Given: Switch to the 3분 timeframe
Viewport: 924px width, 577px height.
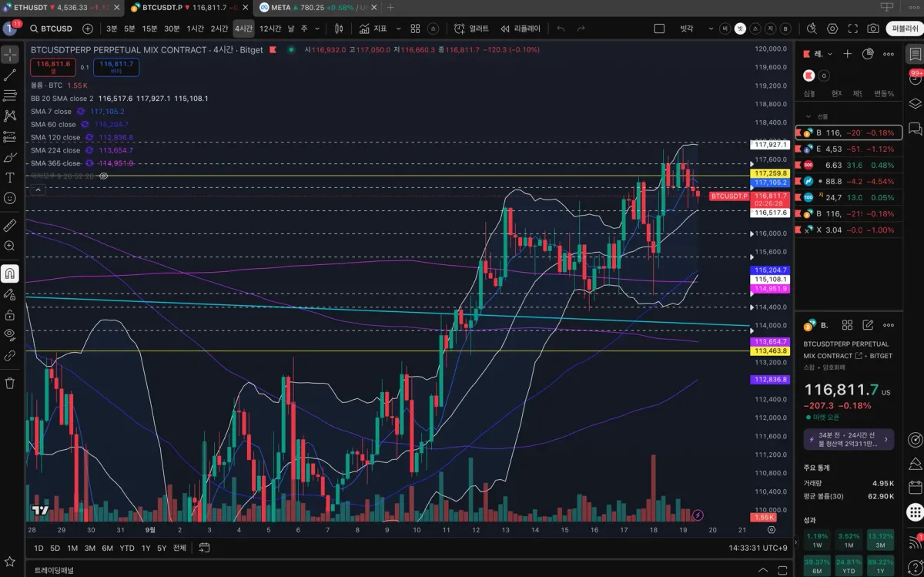Looking at the screenshot, I should point(112,29).
